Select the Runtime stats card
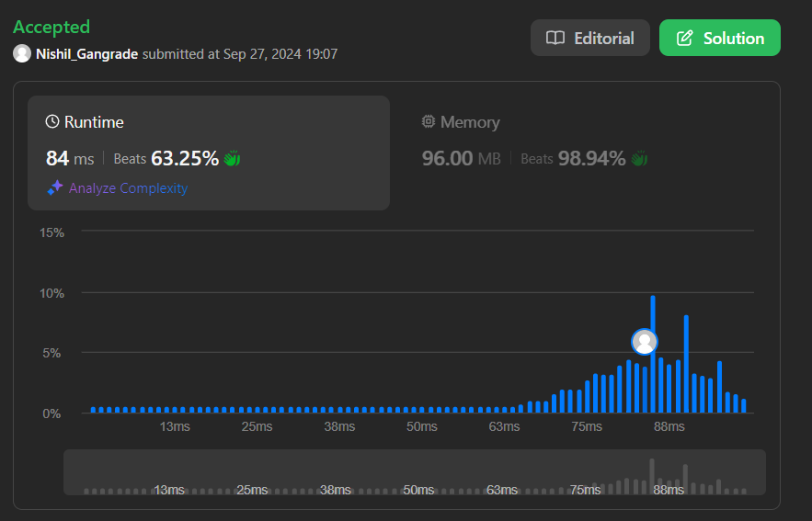Viewport: 812px width, 521px height. (209, 153)
